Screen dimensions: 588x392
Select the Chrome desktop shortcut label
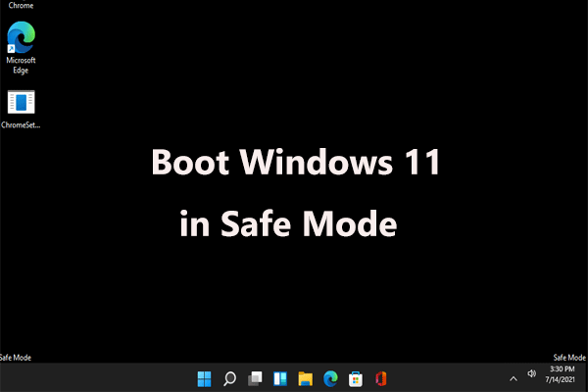[21, 5]
